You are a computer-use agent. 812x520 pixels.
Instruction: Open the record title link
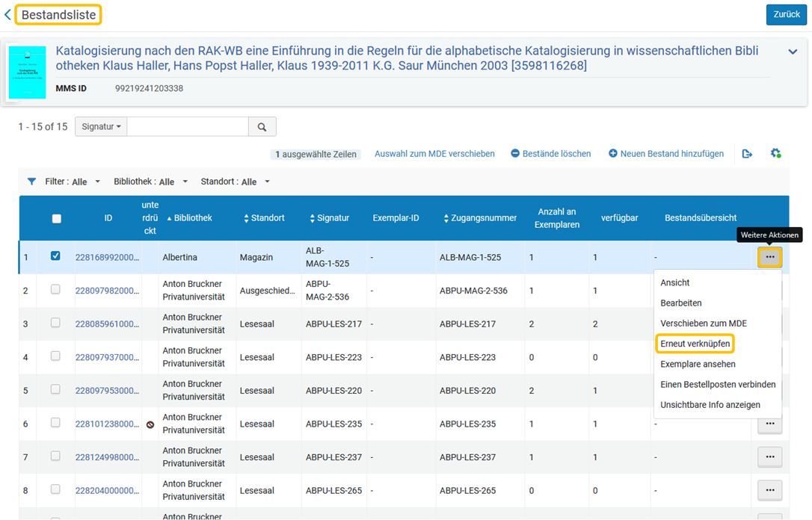407,58
